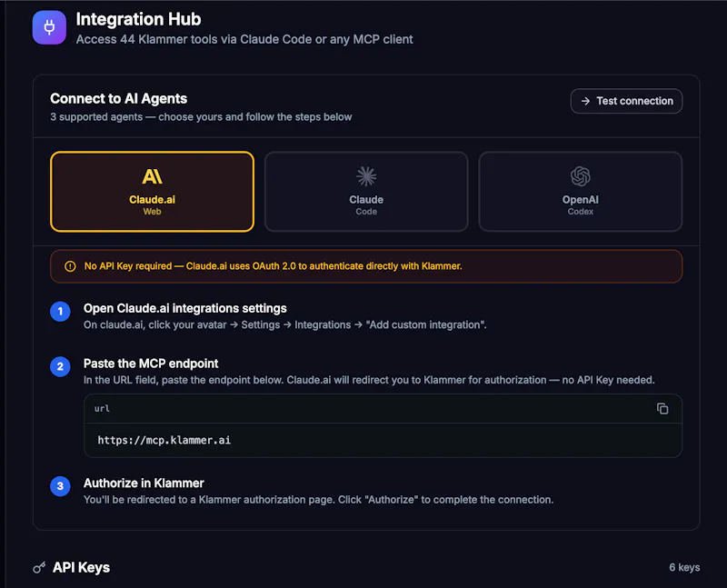Click the 'You'll be redirected' instruction text
Image resolution: width=727 pixels, height=588 pixels.
point(319,500)
